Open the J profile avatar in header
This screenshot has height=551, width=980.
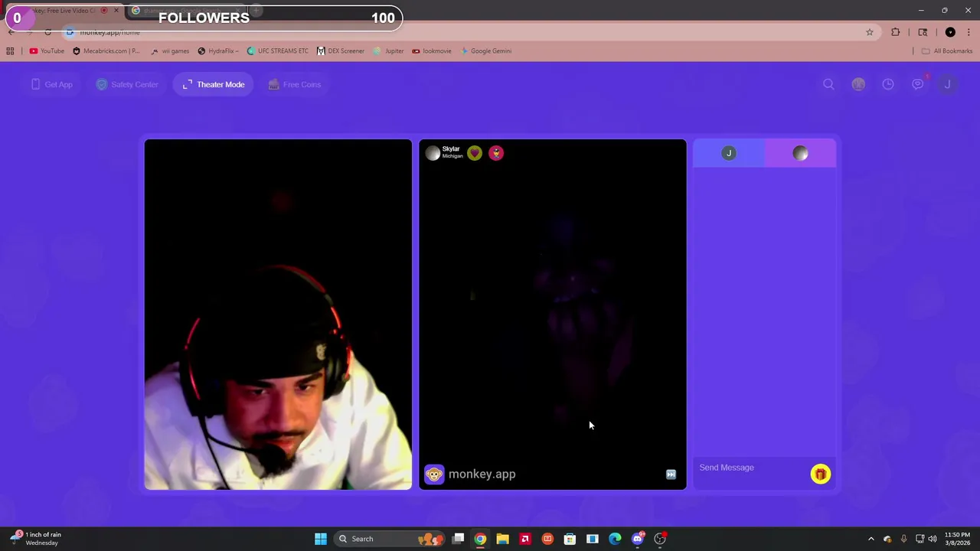point(947,84)
